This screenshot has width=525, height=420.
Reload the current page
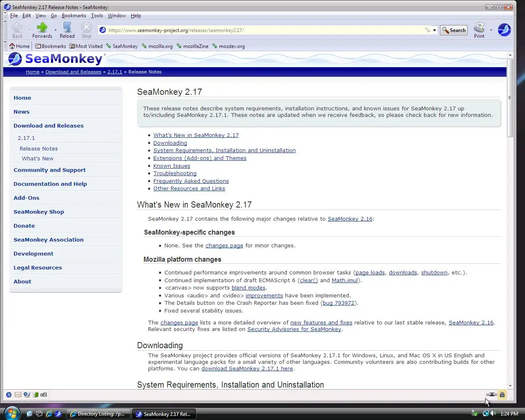pyautogui.click(x=67, y=30)
